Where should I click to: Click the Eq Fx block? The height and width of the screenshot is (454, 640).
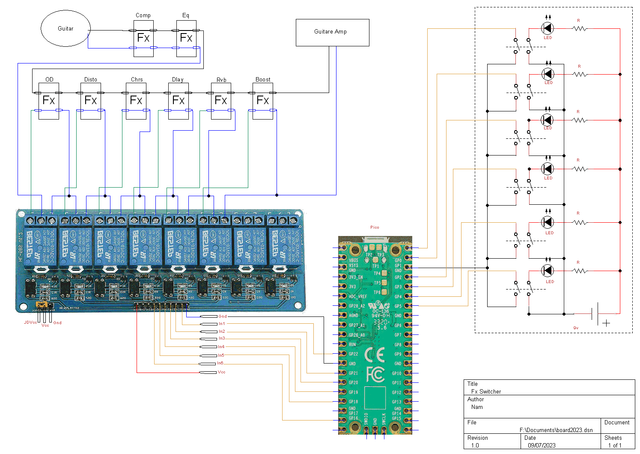click(186, 38)
